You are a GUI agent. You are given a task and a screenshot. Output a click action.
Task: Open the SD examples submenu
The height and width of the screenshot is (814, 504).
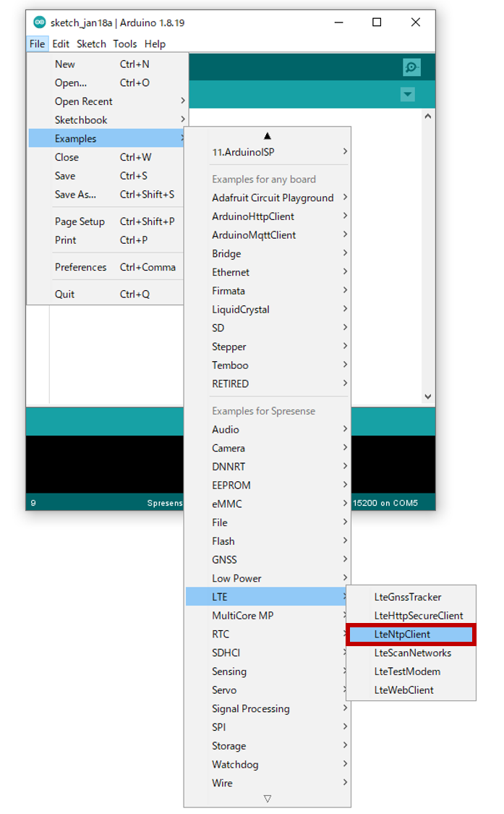click(268, 328)
